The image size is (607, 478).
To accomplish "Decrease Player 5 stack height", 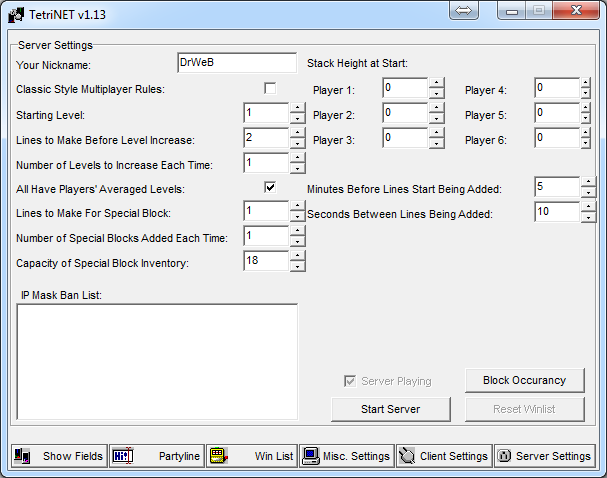I will click(x=585, y=118).
